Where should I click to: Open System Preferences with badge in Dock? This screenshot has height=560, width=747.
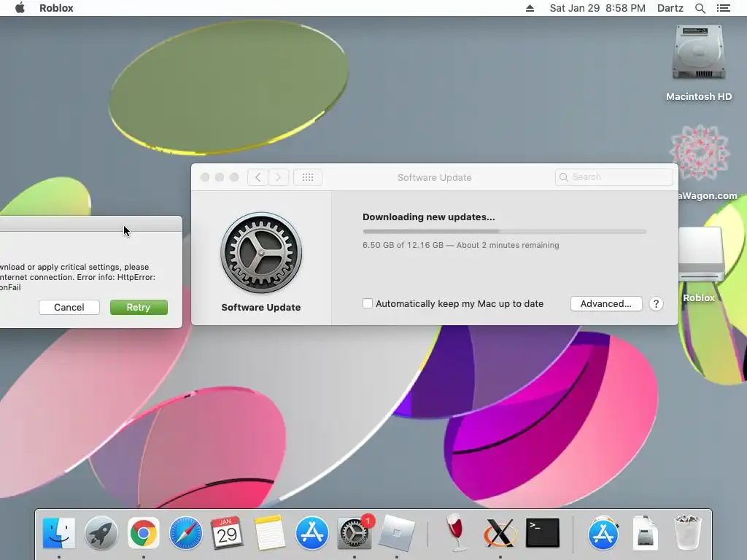[355, 533]
